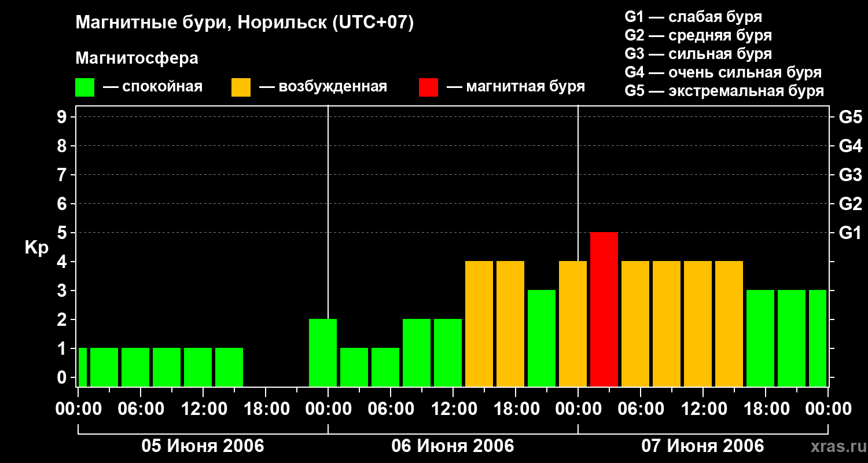This screenshot has height=463, width=868.
Task: Click the orange 'возбужденная' legend swatch
Action: 241,87
